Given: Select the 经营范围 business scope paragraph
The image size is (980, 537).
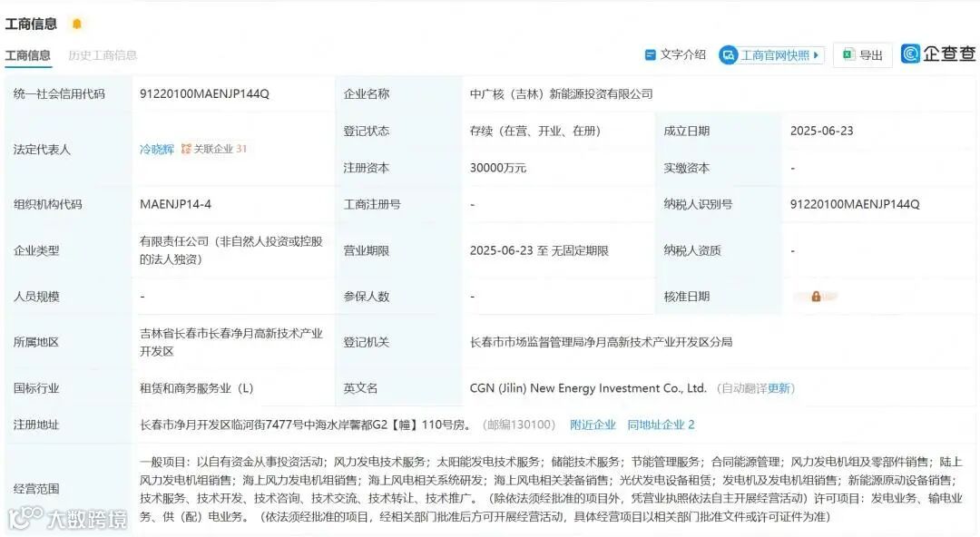Looking at the screenshot, I should (551, 489).
